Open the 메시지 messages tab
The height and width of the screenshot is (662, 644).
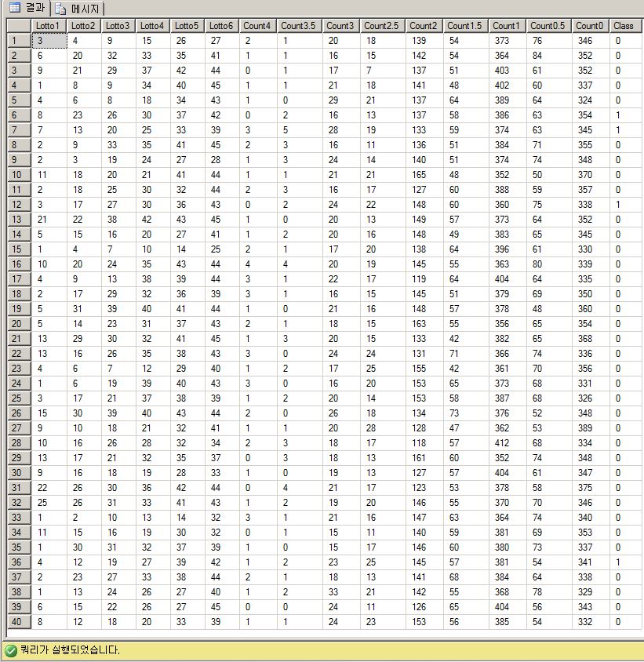point(78,9)
